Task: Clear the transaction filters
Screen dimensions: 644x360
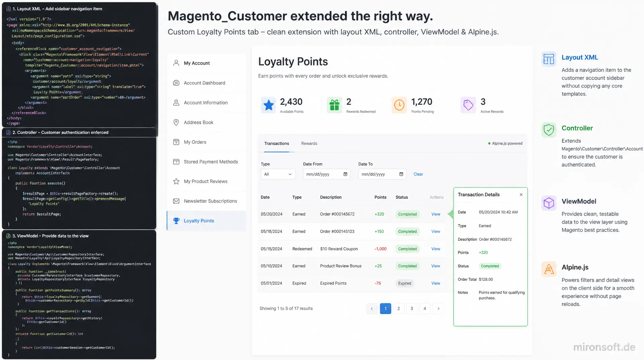Action: (x=418, y=174)
